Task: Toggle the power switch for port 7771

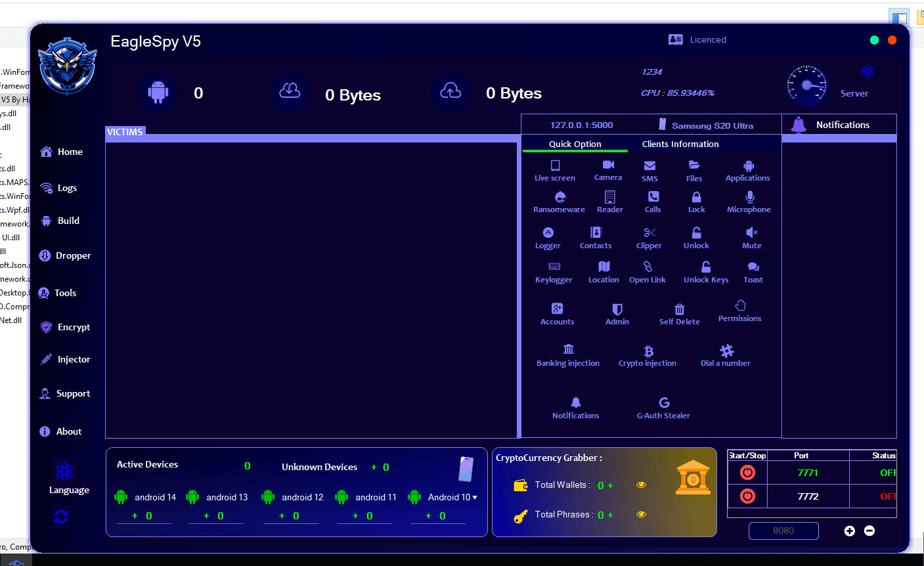Action: click(747, 472)
